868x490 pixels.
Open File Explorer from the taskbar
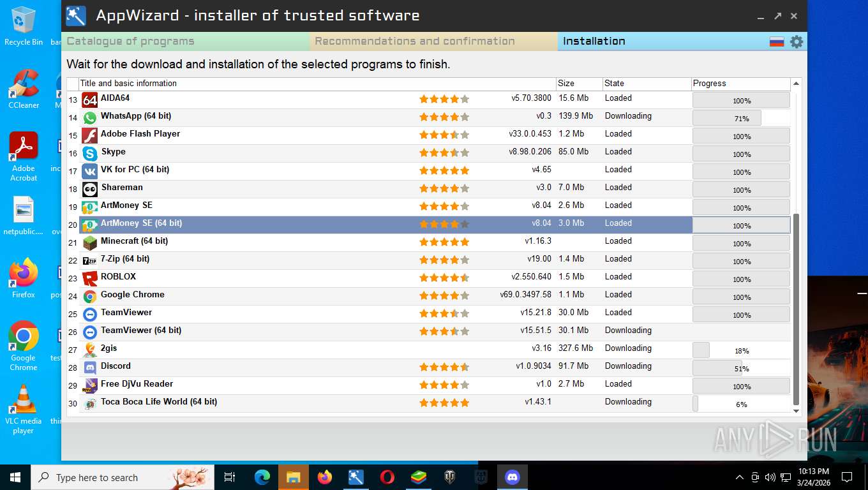point(294,477)
